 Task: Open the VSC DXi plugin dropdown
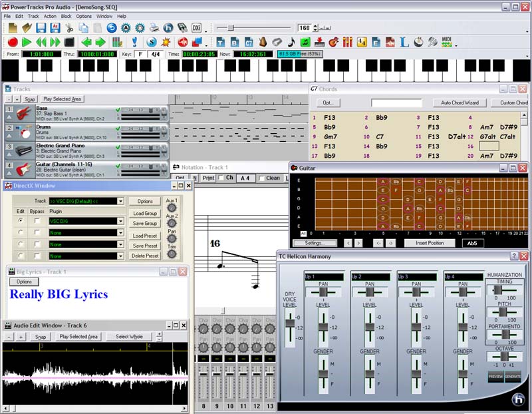tap(120, 221)
